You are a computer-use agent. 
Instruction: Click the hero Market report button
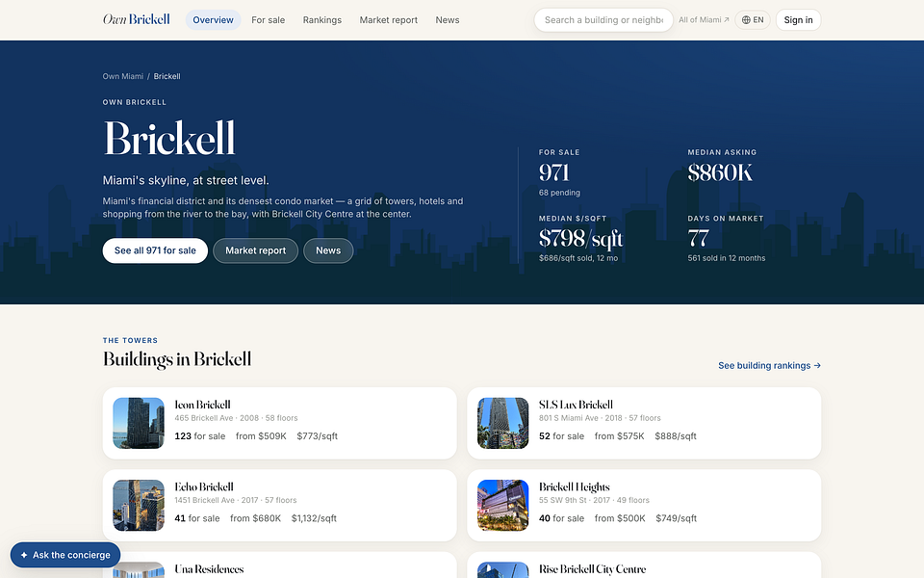(255, 250)
